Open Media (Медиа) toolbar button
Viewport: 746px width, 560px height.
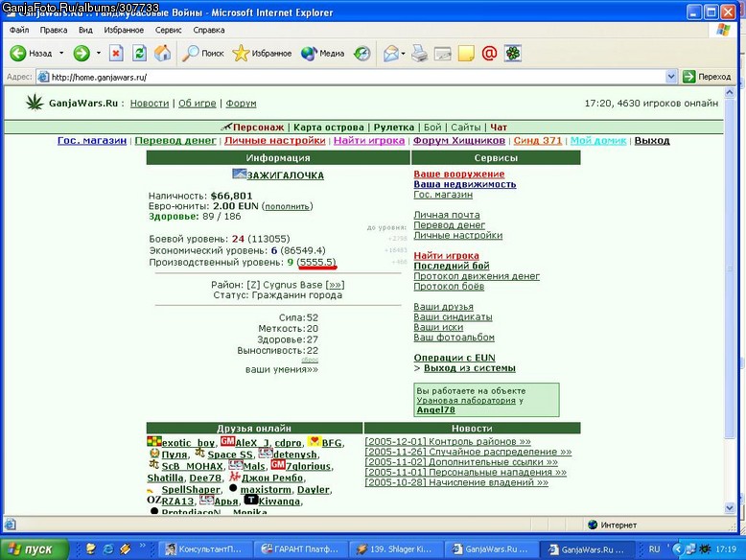tap(322, 54)
